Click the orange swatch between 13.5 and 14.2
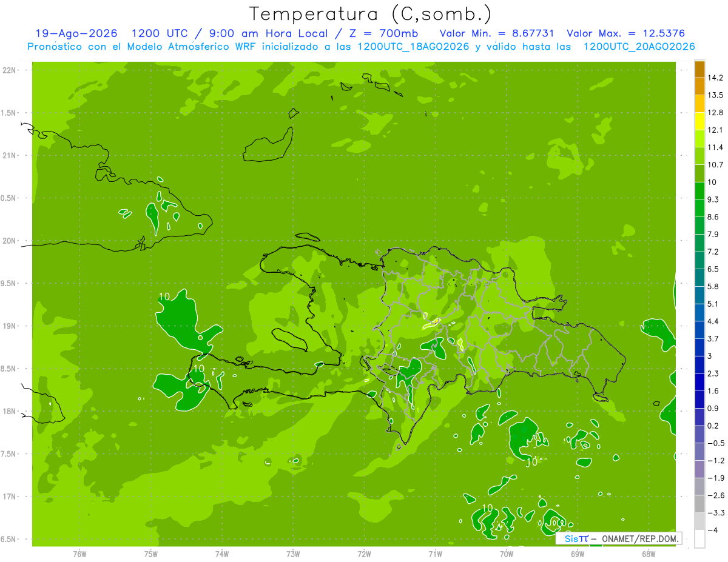This screenshot has width=728, height=562. point(699,86)
